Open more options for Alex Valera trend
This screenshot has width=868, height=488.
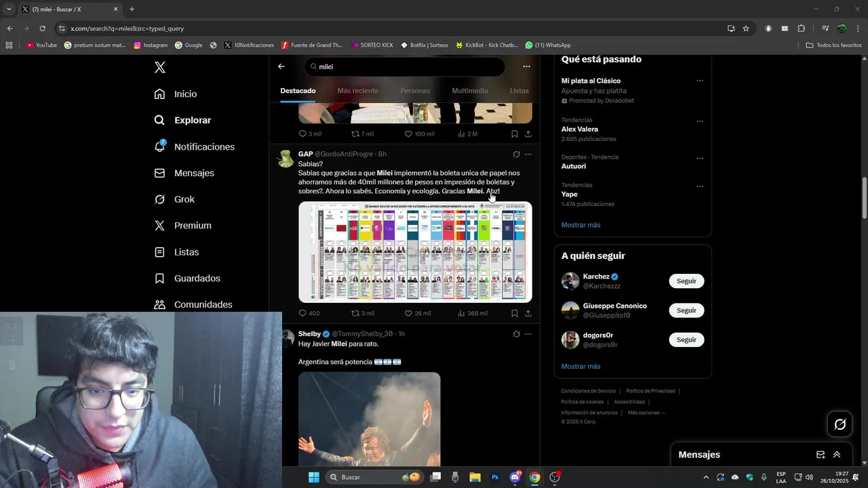(700, 121)
